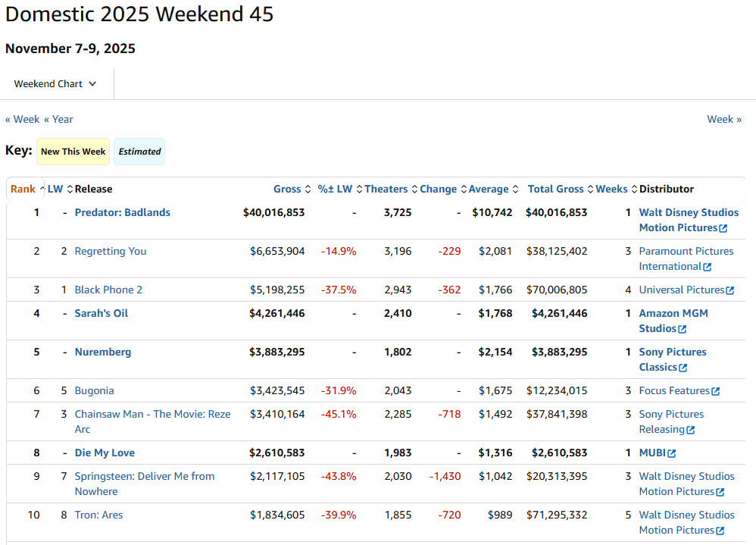Image resolution: width=756 pixels, height=545 pixels.
Task: Sort by Average column header
Action: coord(489,189)
